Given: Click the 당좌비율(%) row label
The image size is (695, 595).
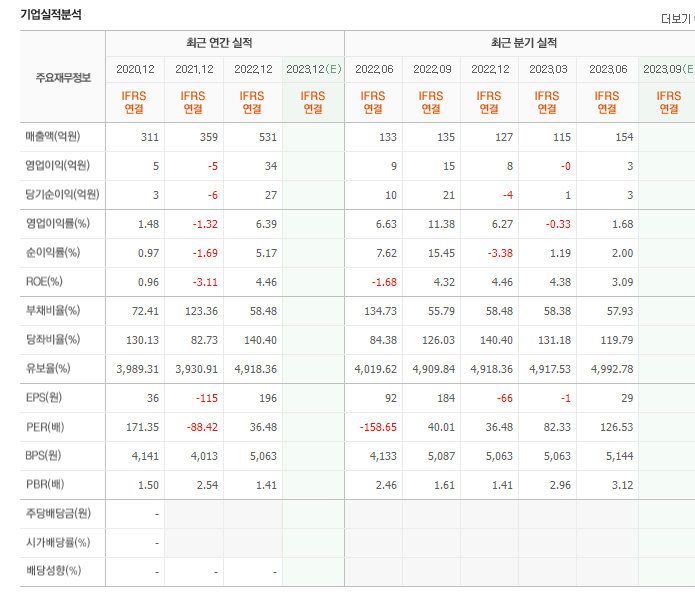Looking at the screenshot, I should [x=53, y=340].
